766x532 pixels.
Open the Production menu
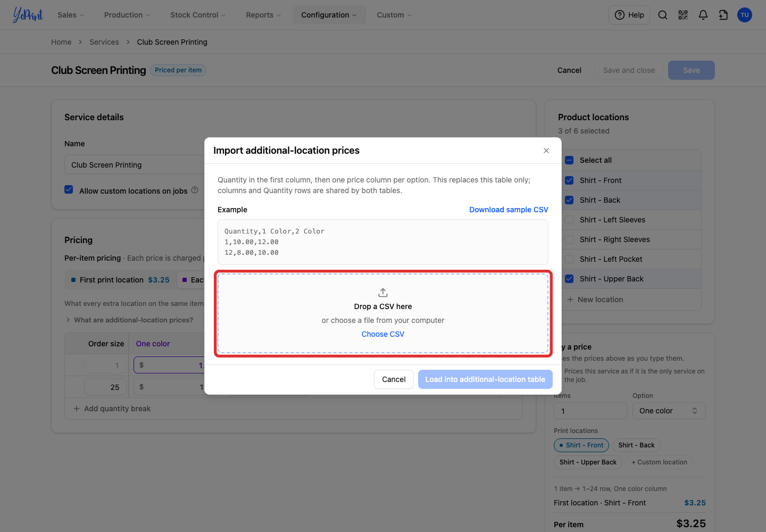pos(127,15)
